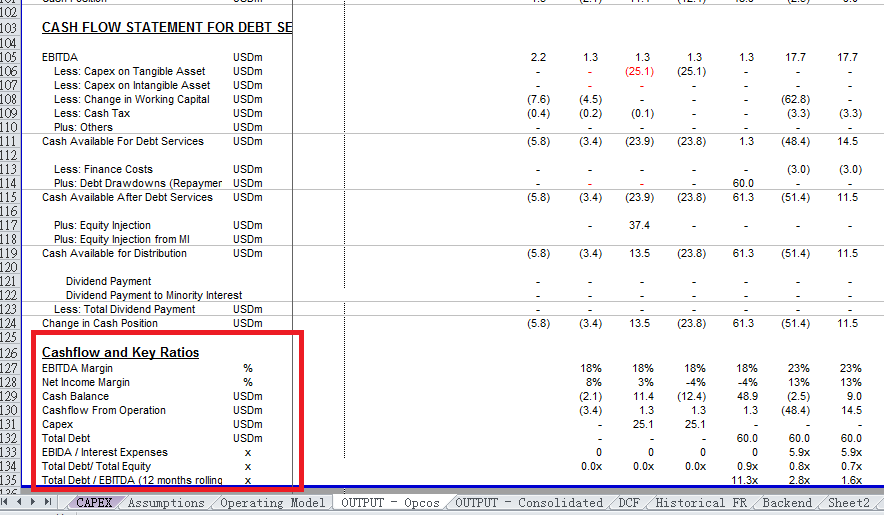Click the '(12.4)' Cash Balance value

click(x=691, y=396)
